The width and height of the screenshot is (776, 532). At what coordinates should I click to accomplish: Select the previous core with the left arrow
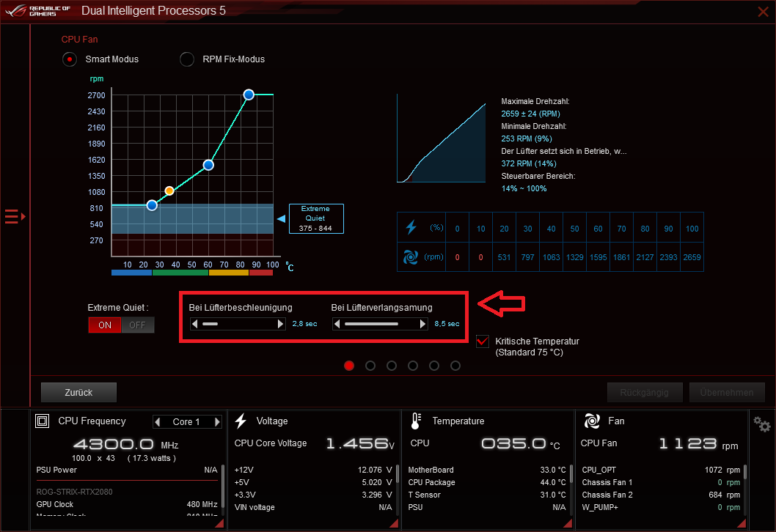158,422
